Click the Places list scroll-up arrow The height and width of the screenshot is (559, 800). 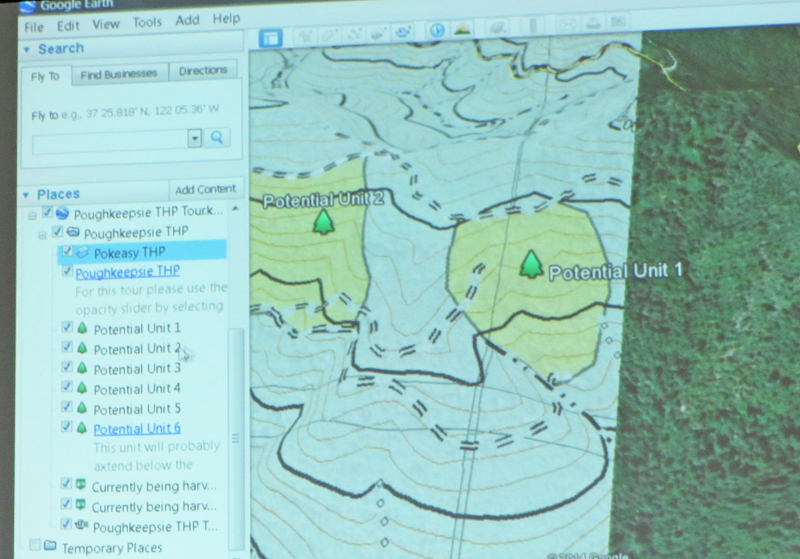pyautogui.click(x=235, y=209)
